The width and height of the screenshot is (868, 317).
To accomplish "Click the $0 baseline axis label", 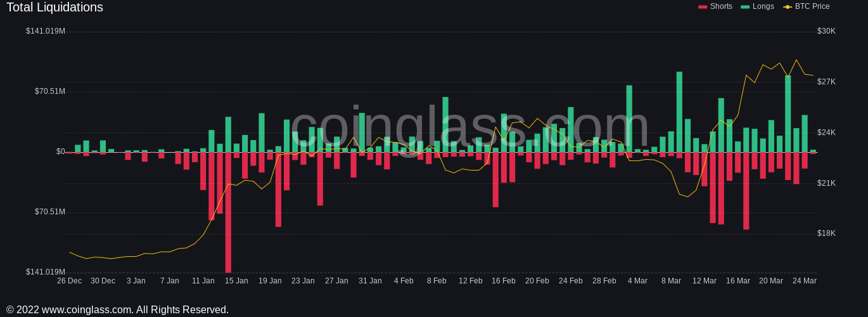I will (x=61, y=152).
